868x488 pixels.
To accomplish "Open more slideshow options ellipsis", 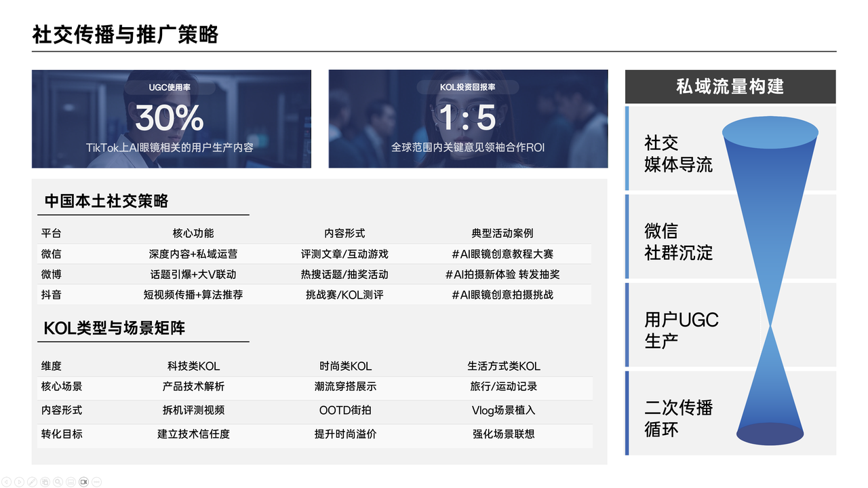I will click(x=96, y=482).
